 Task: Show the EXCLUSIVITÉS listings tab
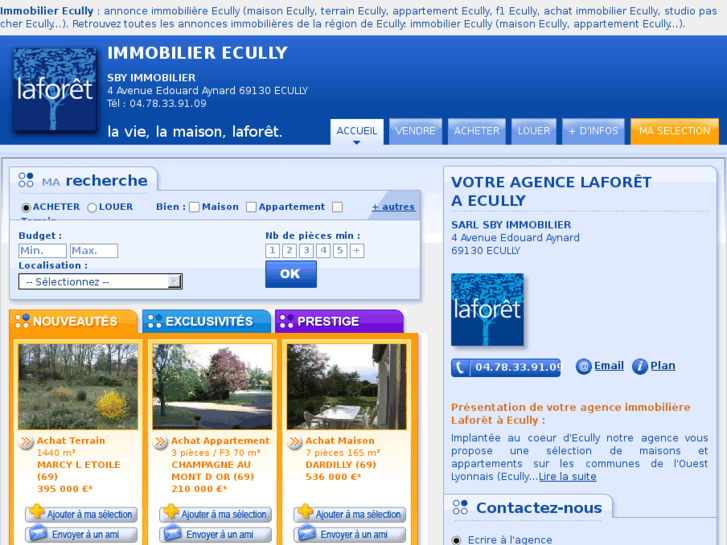point(207,321)
